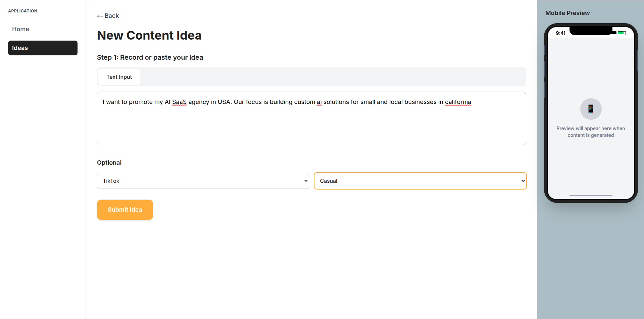Select Ideas in the sidebar
The height and width of the screenshot is (319, 644).
pos(43,48)
